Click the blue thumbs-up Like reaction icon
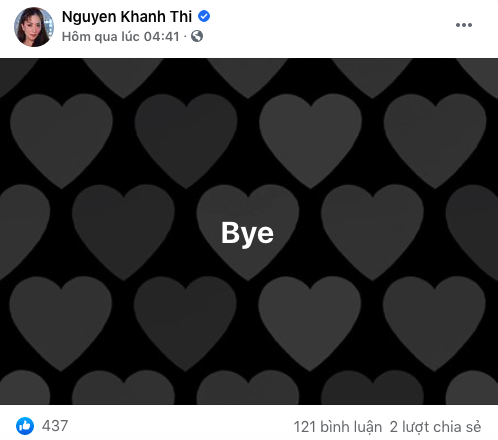This screenshot has width=498, height=440. [25, 426]
